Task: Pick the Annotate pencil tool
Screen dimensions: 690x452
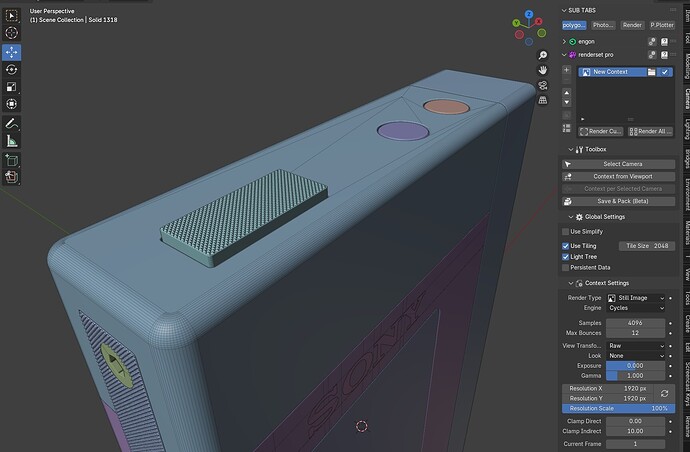Action: [x=11, y=124]
